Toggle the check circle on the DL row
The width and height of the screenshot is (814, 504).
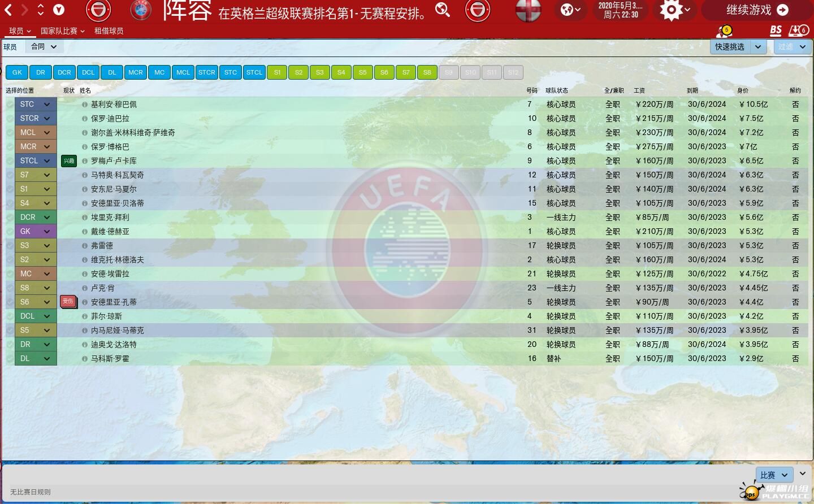click(x=10, y=359)
